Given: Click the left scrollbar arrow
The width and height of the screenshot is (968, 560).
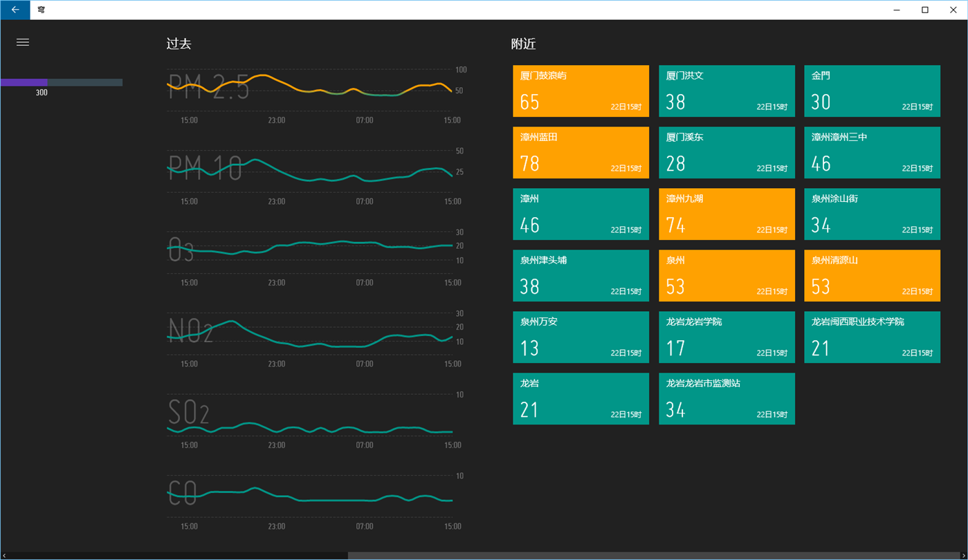Looking at the screenshot, I should (4, 556).
